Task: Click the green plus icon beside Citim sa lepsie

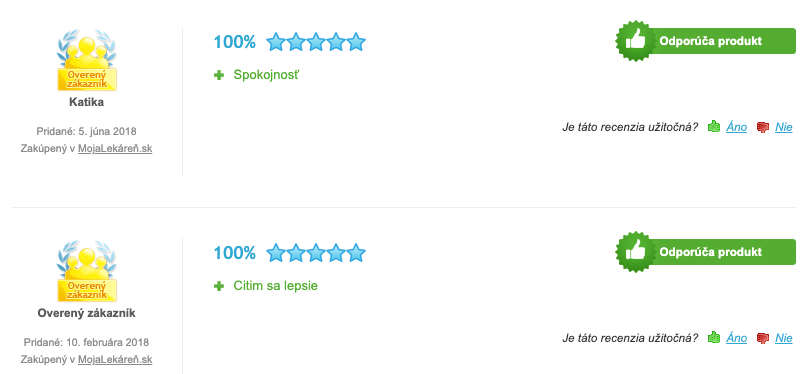Action: 219,286
